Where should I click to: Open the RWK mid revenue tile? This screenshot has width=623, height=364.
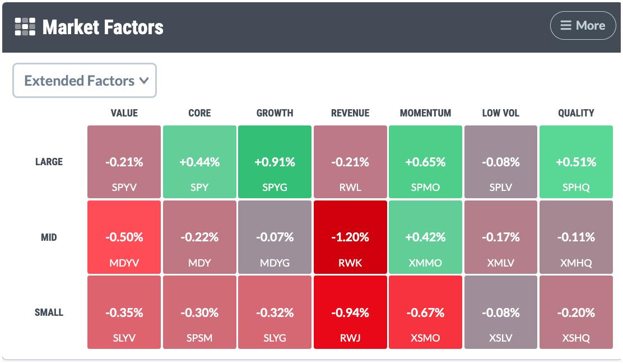coord(350,237)
